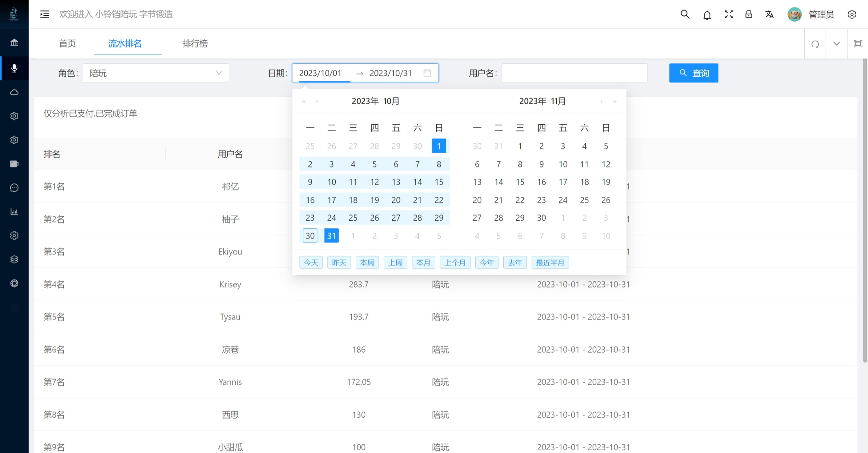Viewport: 868px width, 453px height.
Task: Select 最近半月 preset range
Action: point(550,262)
